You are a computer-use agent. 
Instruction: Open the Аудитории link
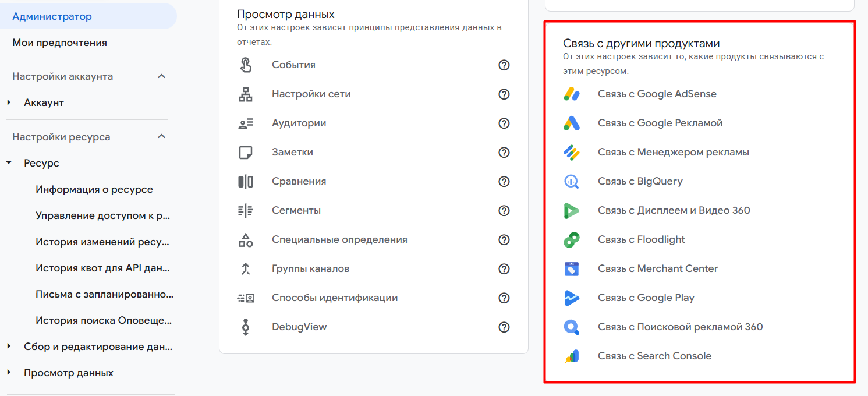tap(299, 123)
